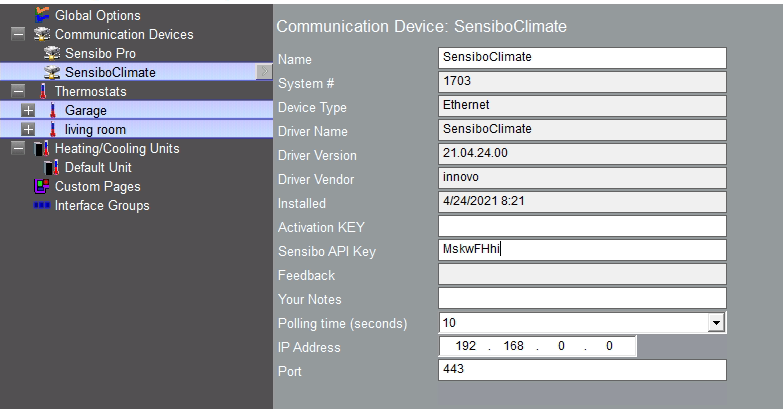
Task: Select Communication Devices tree label
Action: (x=124, y=34)
